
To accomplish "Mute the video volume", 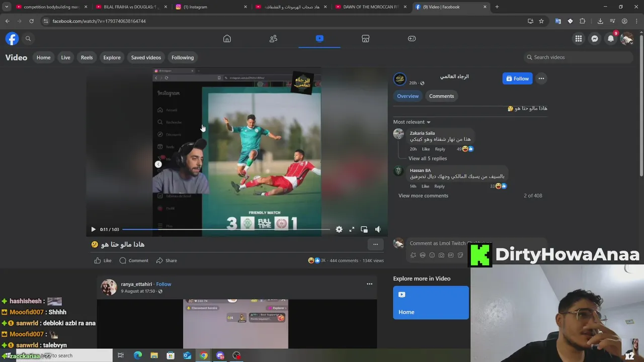I will 378,229.
